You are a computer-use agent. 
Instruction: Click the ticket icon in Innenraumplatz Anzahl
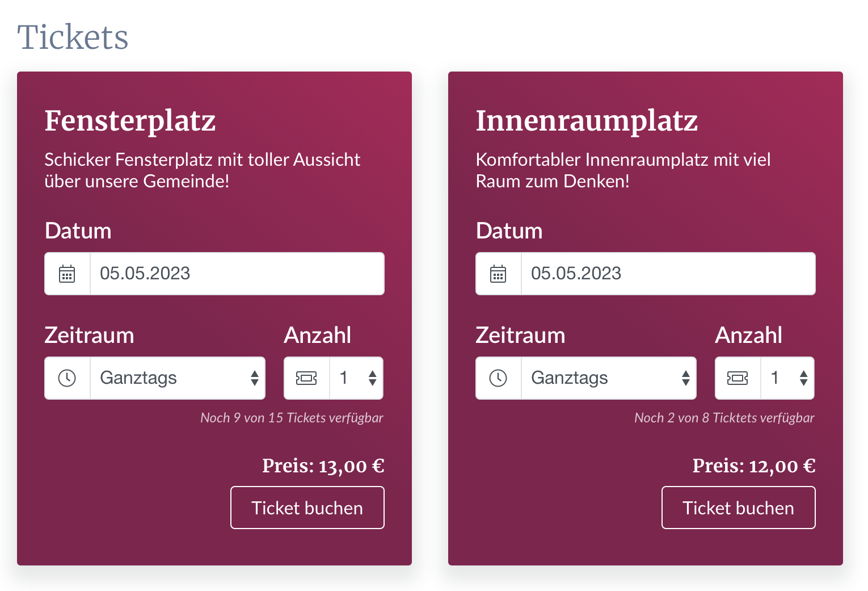[738, 378]
